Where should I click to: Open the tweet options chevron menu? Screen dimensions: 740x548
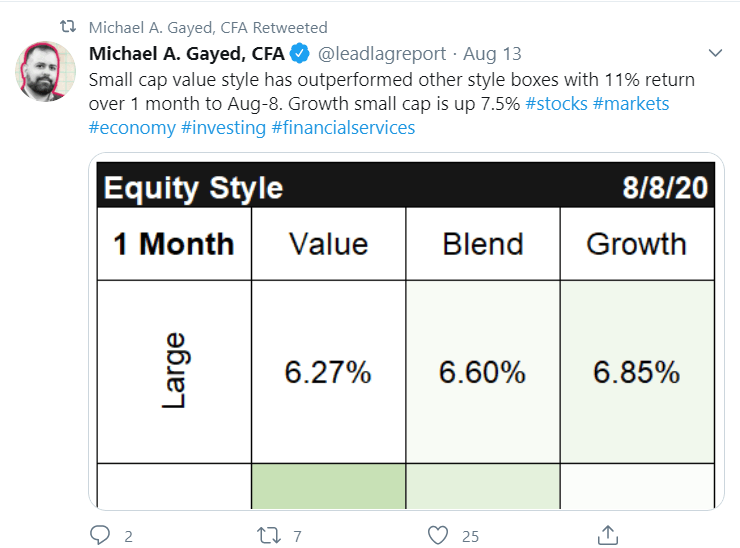click(x=715, y=53)
